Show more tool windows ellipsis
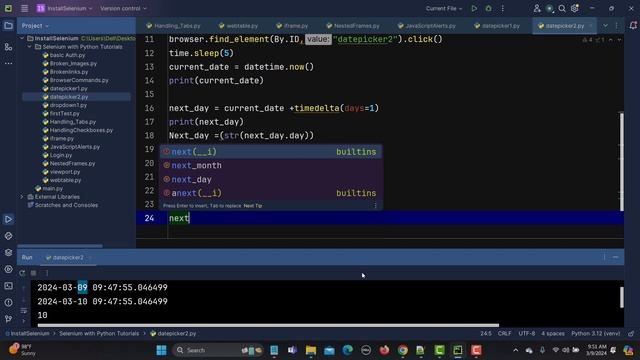Image resolution: width=640 pixels, height=360 pixels. pos(8,64)
